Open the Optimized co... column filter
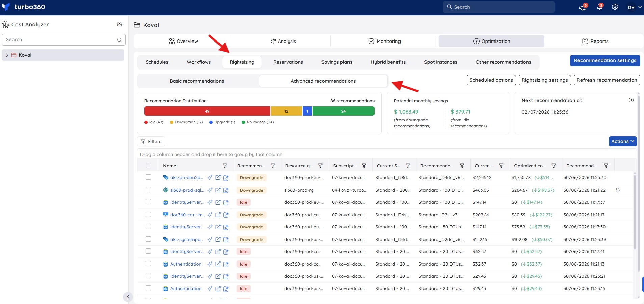This screenshot has width=644, height=304. click(x=553, y=166)
